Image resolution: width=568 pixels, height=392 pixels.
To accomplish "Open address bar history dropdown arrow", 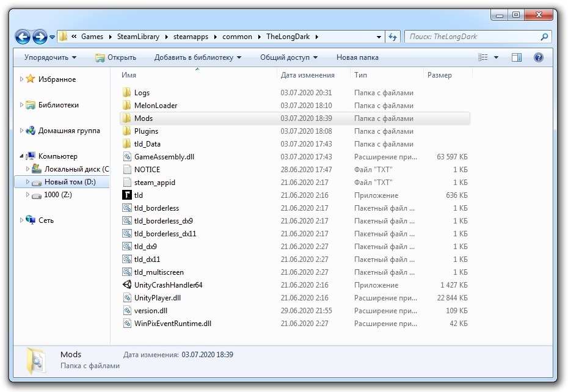I will point(379,37).
